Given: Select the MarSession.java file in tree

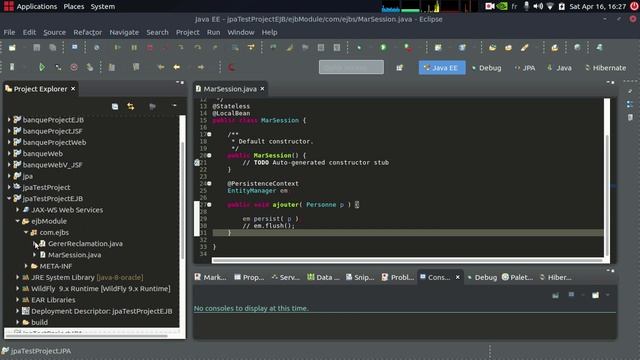Looking at the screenshot, I should coord(74,255).
